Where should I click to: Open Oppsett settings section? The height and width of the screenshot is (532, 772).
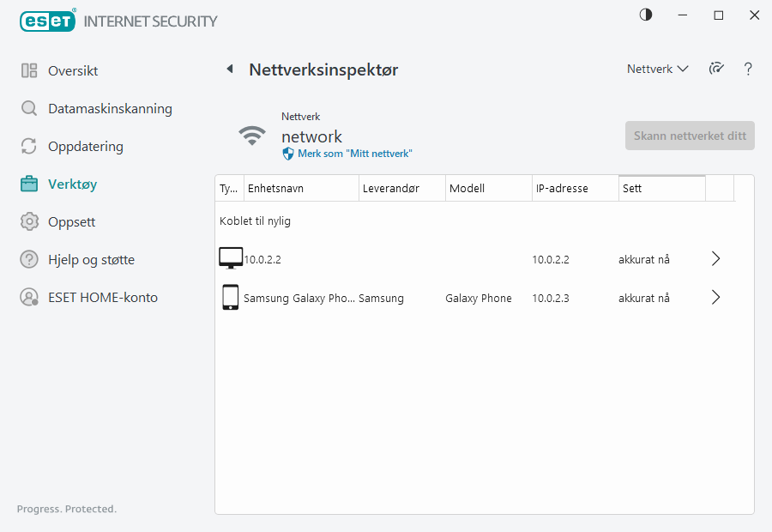pyautogui.click(x=71, y=222)
